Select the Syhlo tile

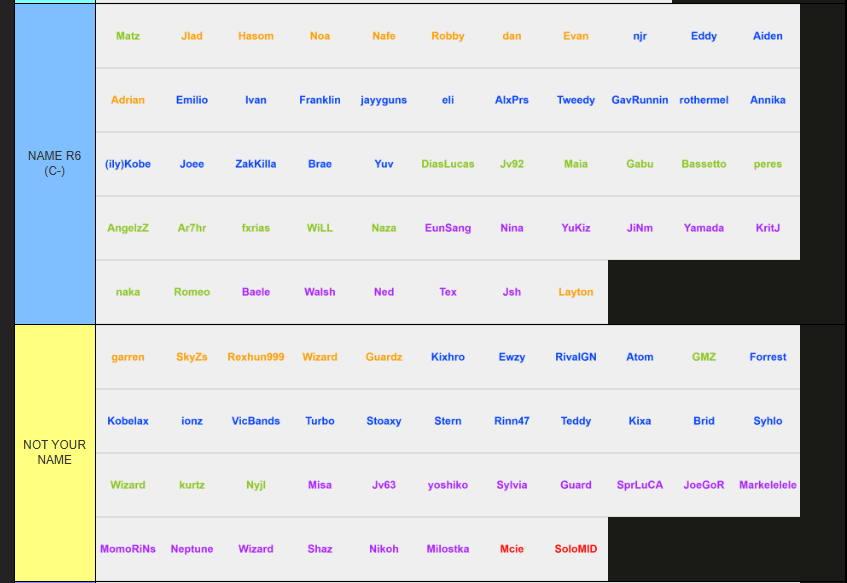pos(768,421)
